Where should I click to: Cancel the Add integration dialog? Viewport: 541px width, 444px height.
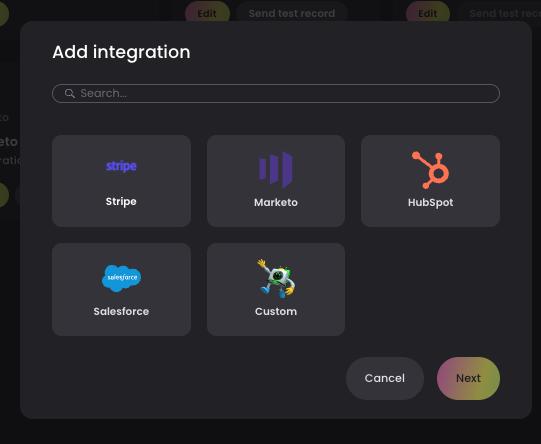coord(385,378)
